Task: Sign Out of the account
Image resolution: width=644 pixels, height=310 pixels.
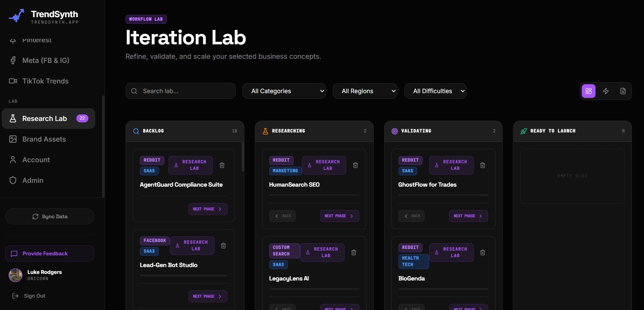Action: point(34,296)
